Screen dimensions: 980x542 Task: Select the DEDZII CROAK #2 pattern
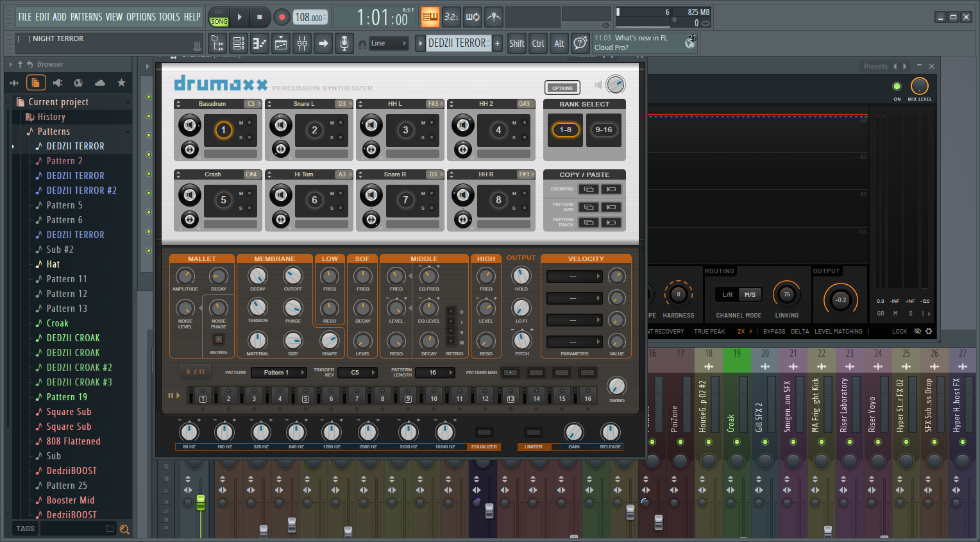pos(79,368)
